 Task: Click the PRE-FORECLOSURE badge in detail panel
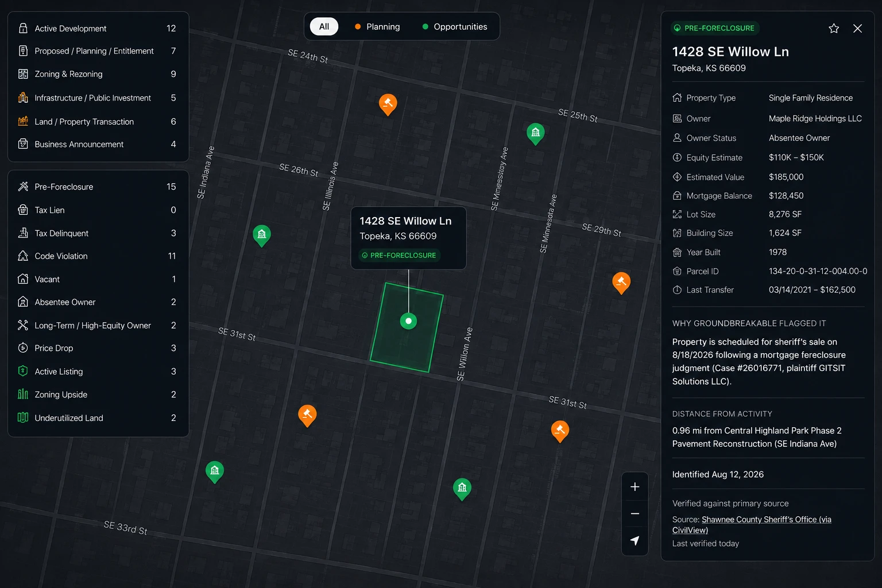coord(714,28)
